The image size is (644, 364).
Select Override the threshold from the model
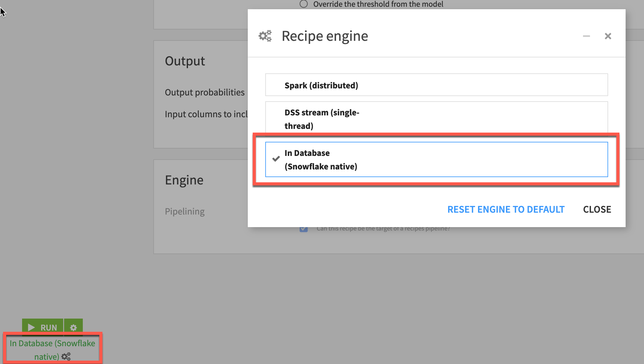pyautogui.click(x=304, y=4)
